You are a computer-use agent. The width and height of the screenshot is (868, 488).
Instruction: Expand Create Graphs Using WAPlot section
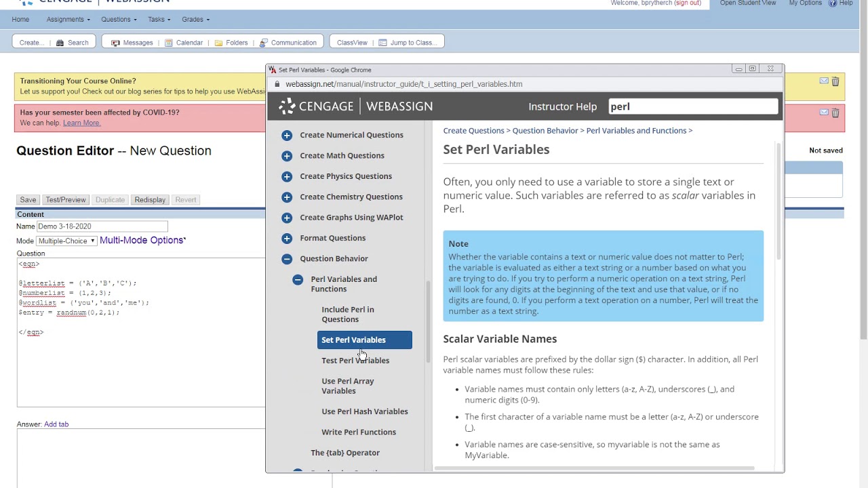point(287,218)
